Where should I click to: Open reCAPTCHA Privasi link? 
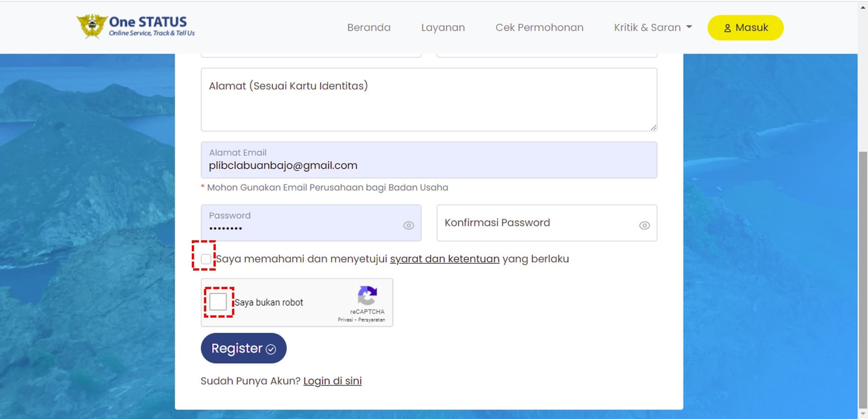point(345,320)
